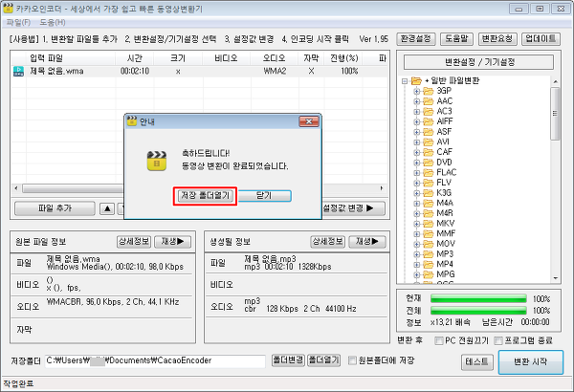Click the format tree scroll down arrow

[x=555, y=278]
